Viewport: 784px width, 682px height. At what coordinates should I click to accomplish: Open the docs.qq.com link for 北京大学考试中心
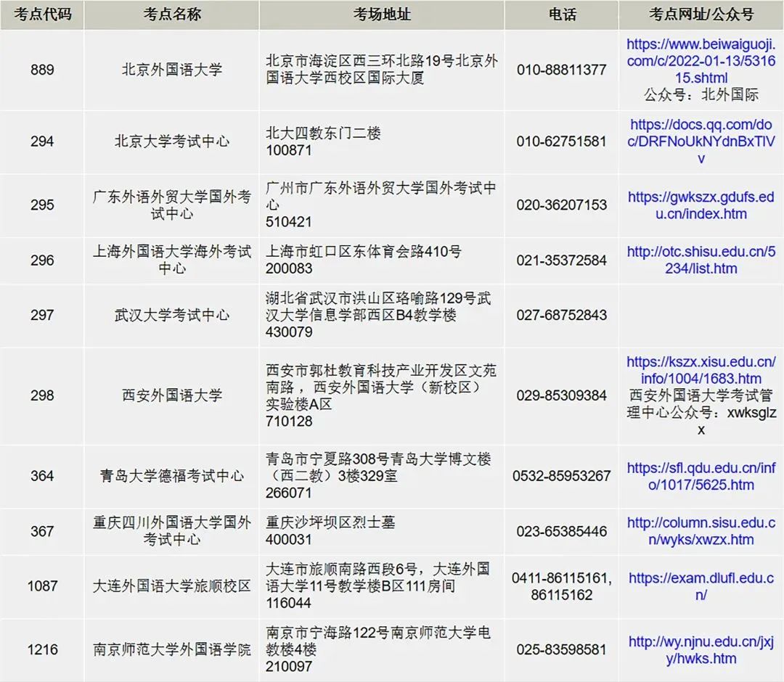701,141
